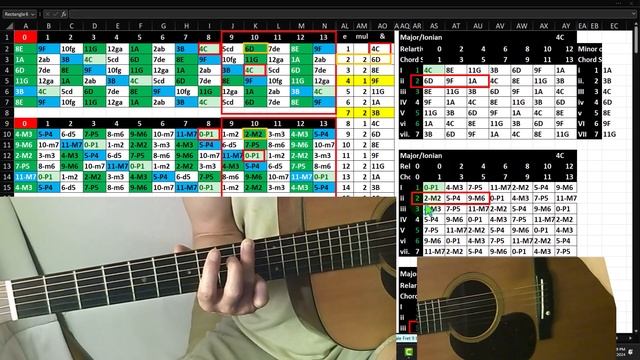Expand the Name Box dropdown arrow
This screenshot has width=640, height=360.
tap(33, 14)
